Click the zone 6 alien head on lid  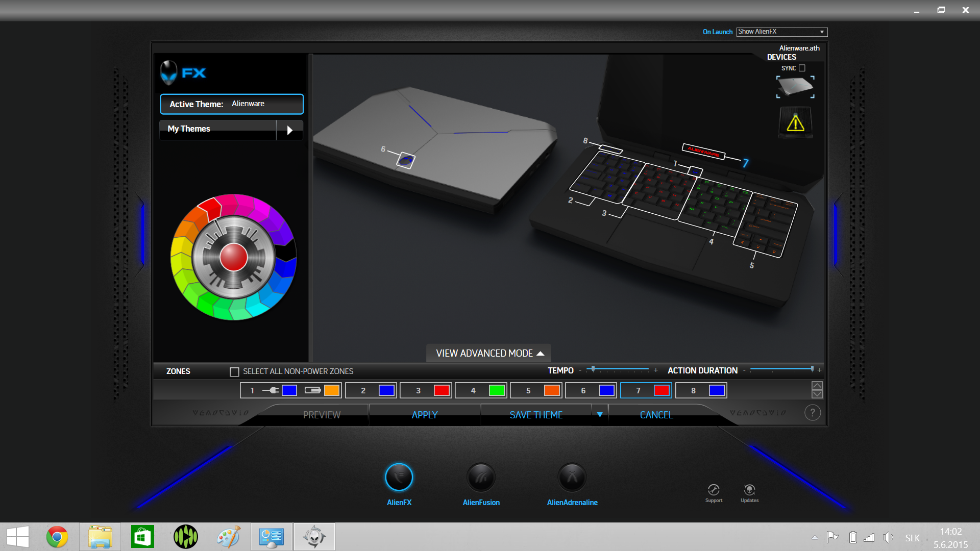point(406,160)
